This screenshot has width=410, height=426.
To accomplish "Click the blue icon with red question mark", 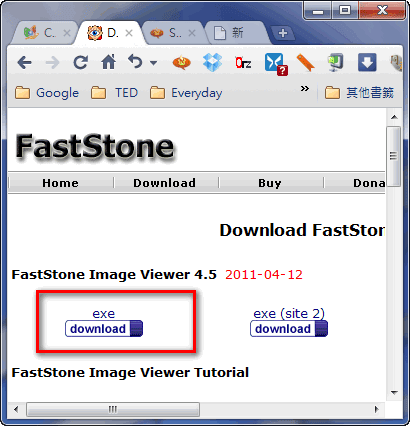I will (x=276, y=63).
